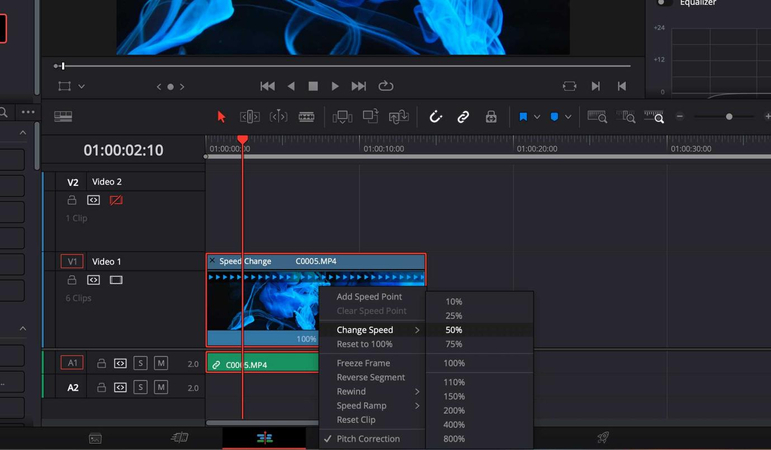Choose Freeze Frame menu item
The height and width of the screenshot is (450, 771).
tap(372, 363)
